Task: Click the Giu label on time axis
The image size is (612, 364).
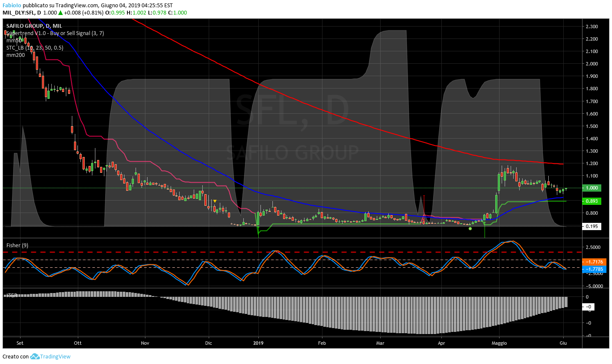Action: (563, 343)
